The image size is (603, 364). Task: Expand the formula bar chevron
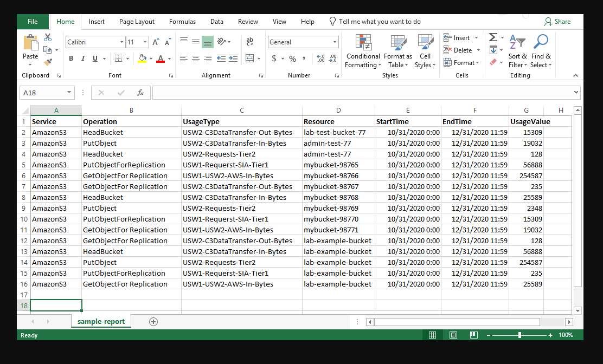(x=576, y=93)
